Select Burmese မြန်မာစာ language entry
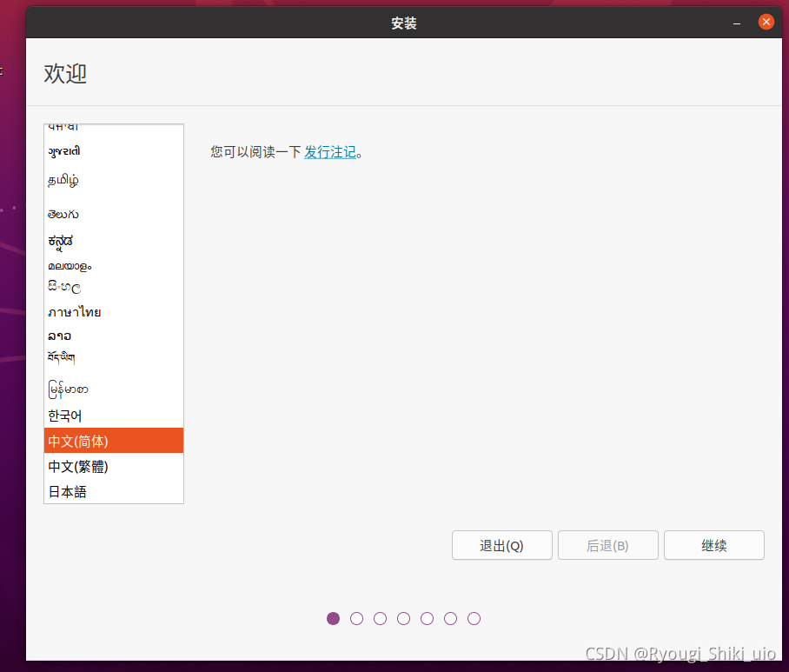Viewport: 789px width, 672px height. click(x=114, y=389)
